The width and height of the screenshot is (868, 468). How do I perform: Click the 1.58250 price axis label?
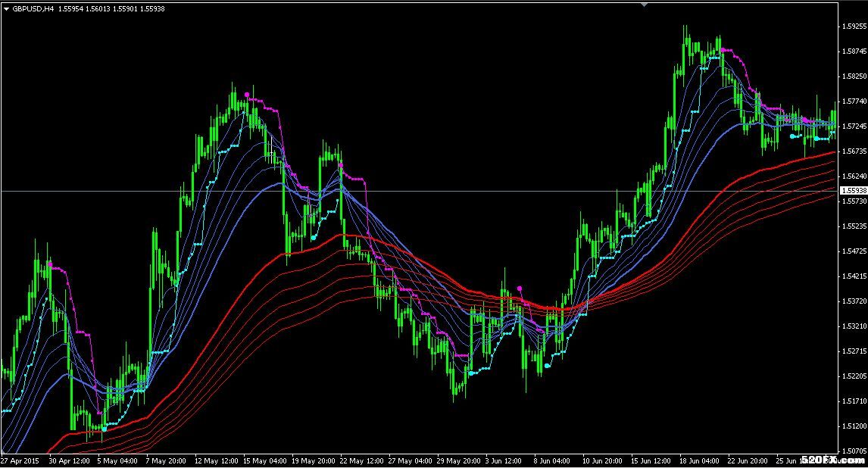point(854,76)
